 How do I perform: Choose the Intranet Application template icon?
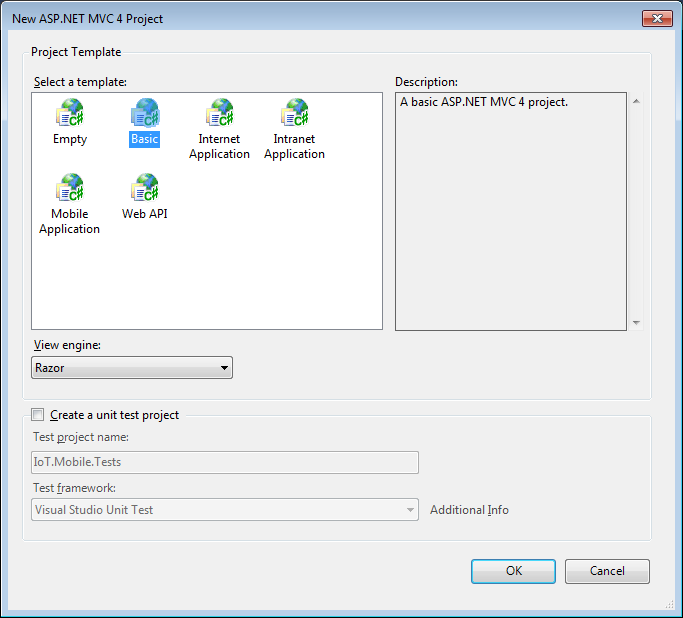coord(294,112)
